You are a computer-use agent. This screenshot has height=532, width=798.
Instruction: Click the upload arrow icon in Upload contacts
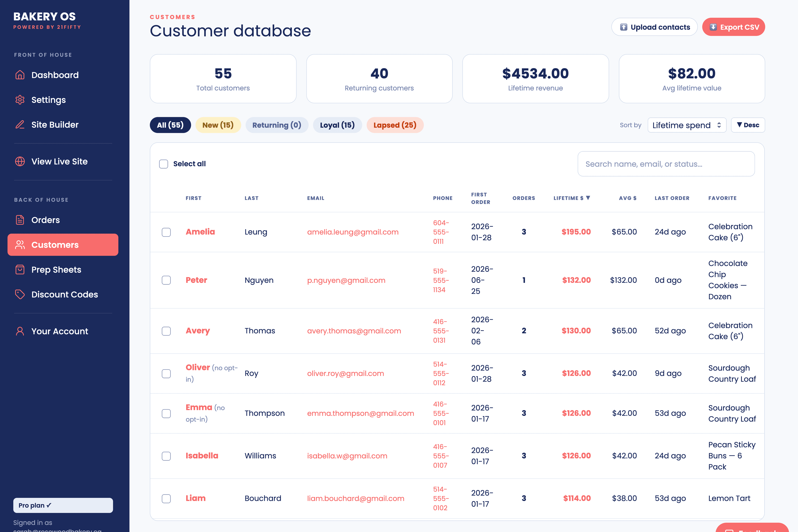(624, 27)
